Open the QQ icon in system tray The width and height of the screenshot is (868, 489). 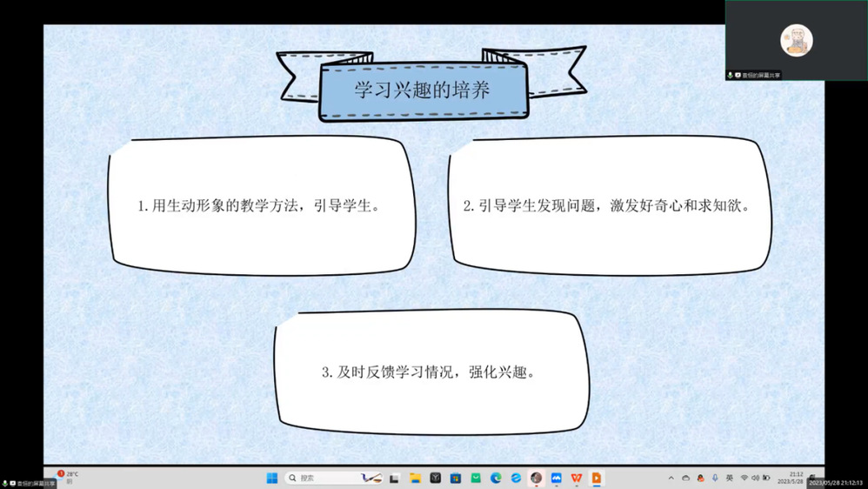(x=700, y=478)
